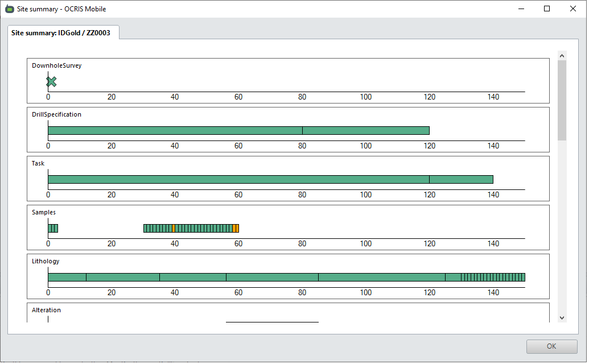Viewport: 589px width, 364px height.
Task: Click the Task bar segment from 0 to 120
Action: click(238, 179)
